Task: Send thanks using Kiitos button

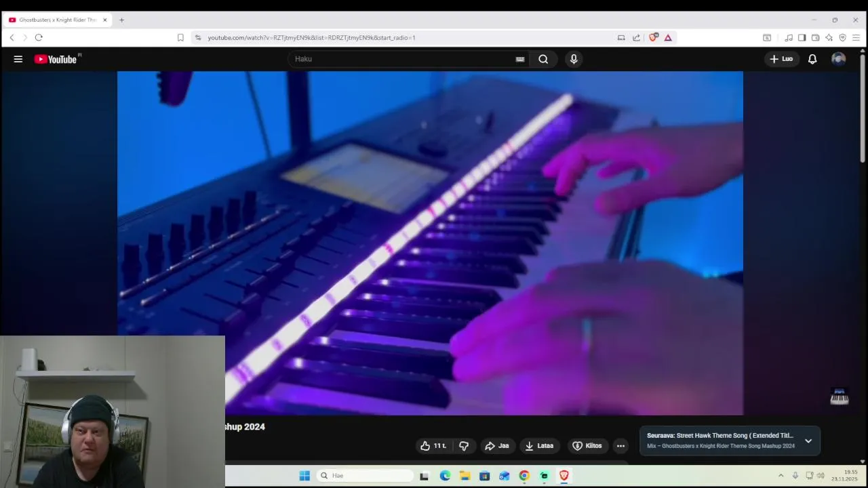Action: point(587,445)
